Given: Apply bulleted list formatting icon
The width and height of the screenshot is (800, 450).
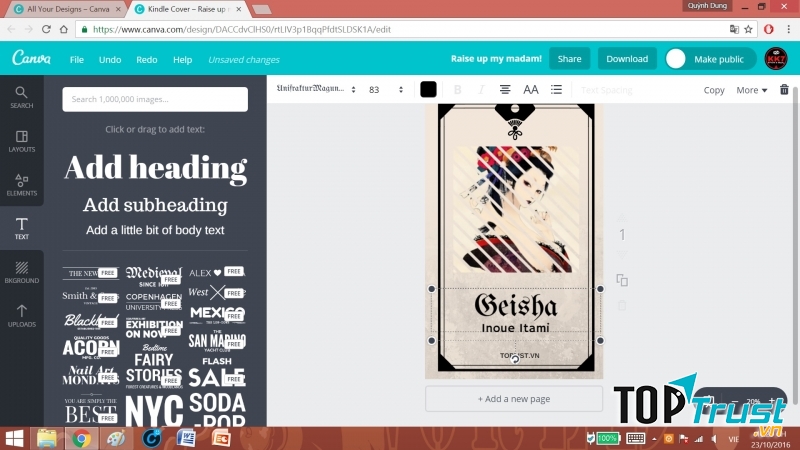Looking at the screenshot, I should click(x=557, y=90).
